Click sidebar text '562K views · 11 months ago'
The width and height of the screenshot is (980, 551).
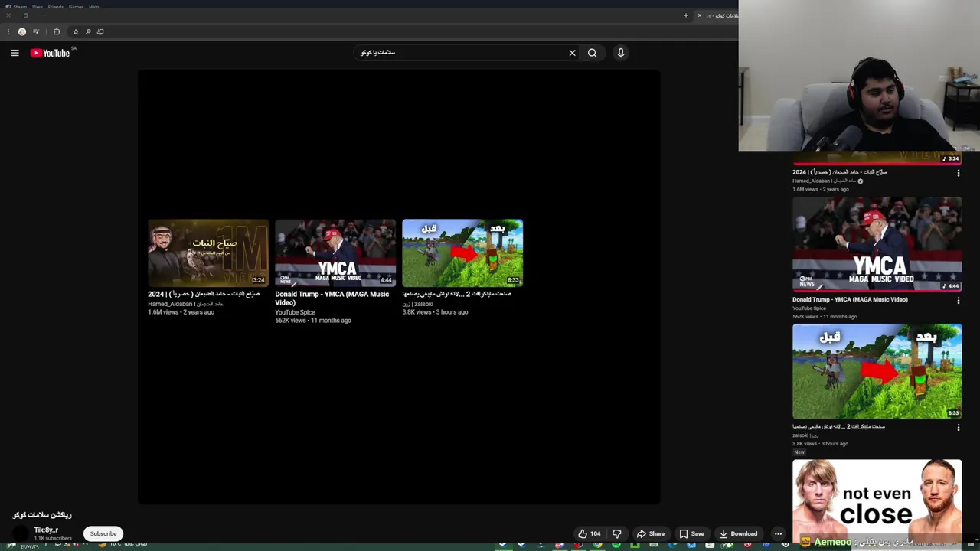point(825,317)
